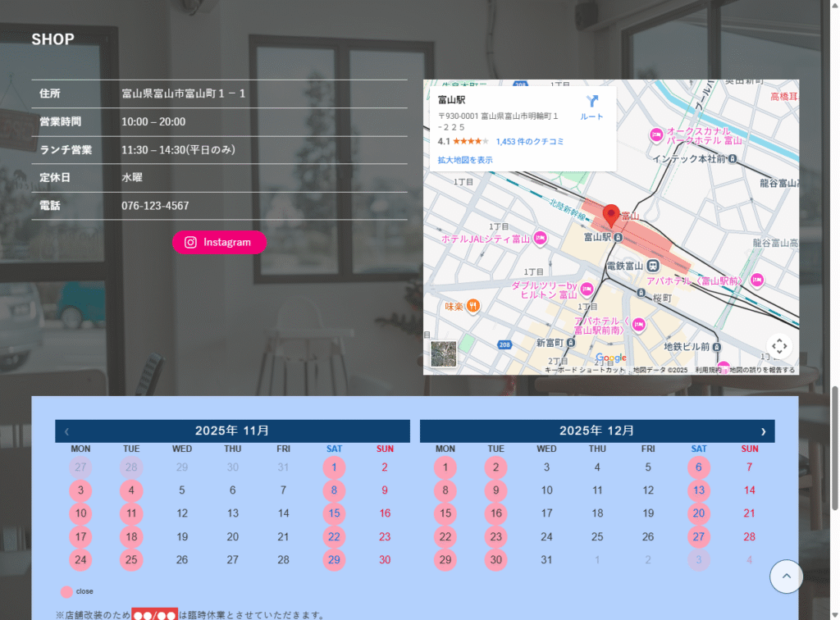Click the red Toyama Station map pin
The width and height of the screenshot is (840, 620).
tap(610, 216)
